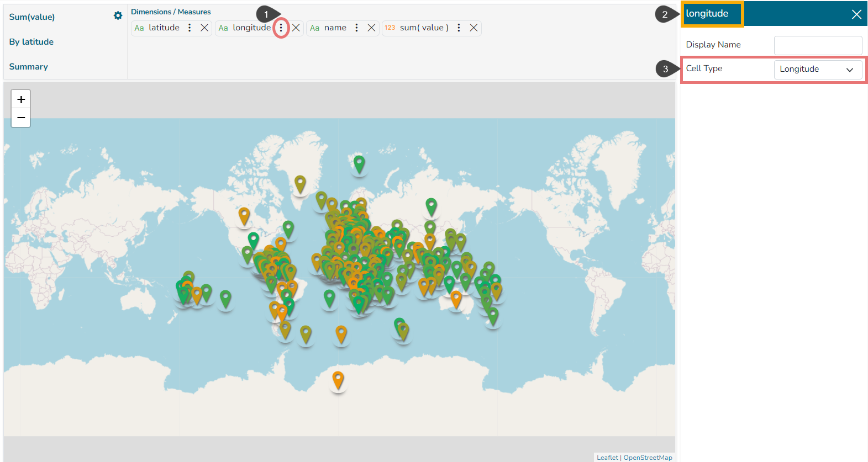Remove the longitude dimension chip
868x462 pixels.
pyautogui.click(x=296, y=28)
